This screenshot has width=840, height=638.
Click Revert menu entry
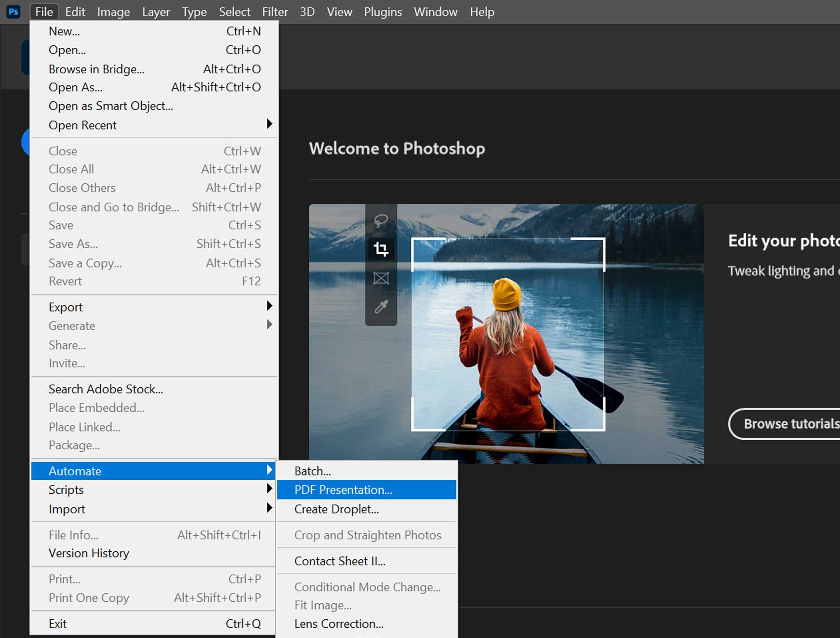[x=154, y=281]
